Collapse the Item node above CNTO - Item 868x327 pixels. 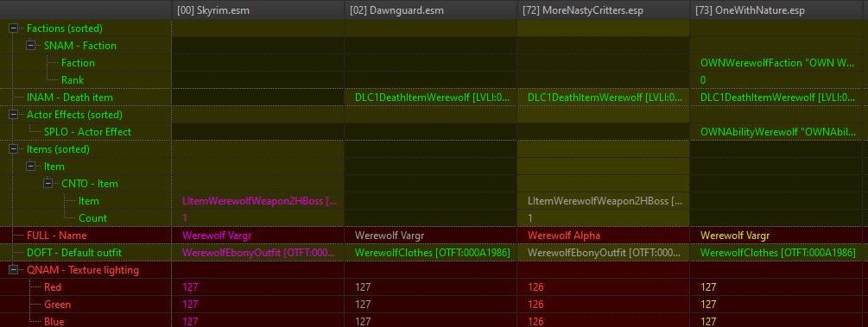31,167
